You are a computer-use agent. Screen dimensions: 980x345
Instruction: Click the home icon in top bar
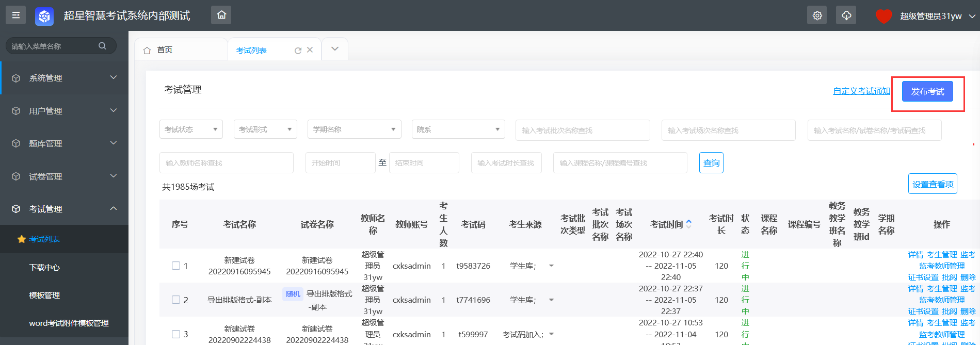click(221, 15)
